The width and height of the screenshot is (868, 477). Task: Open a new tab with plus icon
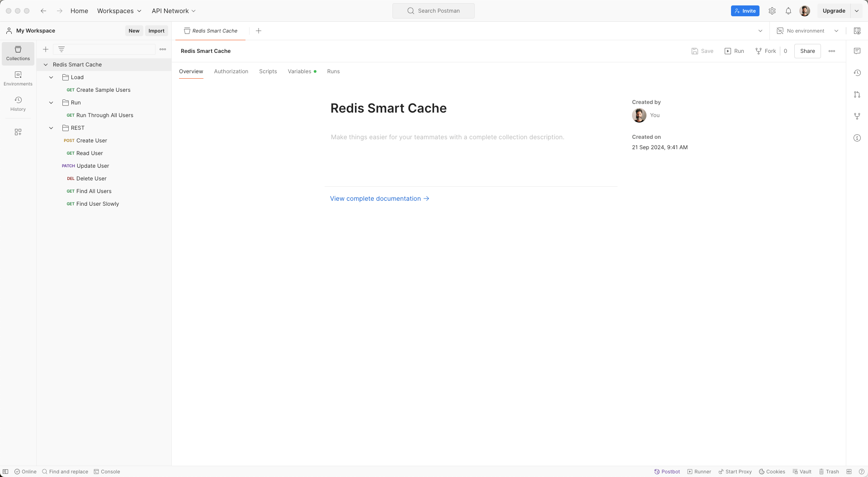(x=259, y=31)
